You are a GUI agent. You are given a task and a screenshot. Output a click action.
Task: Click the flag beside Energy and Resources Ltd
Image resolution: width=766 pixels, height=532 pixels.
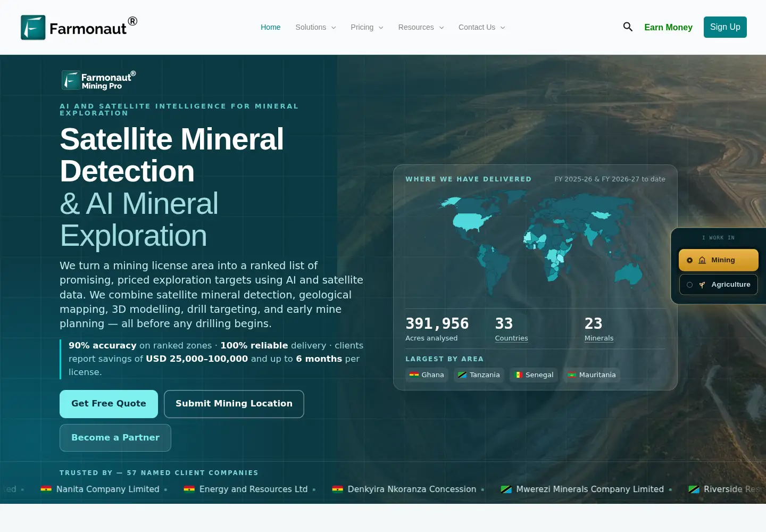tap(189, 489)
